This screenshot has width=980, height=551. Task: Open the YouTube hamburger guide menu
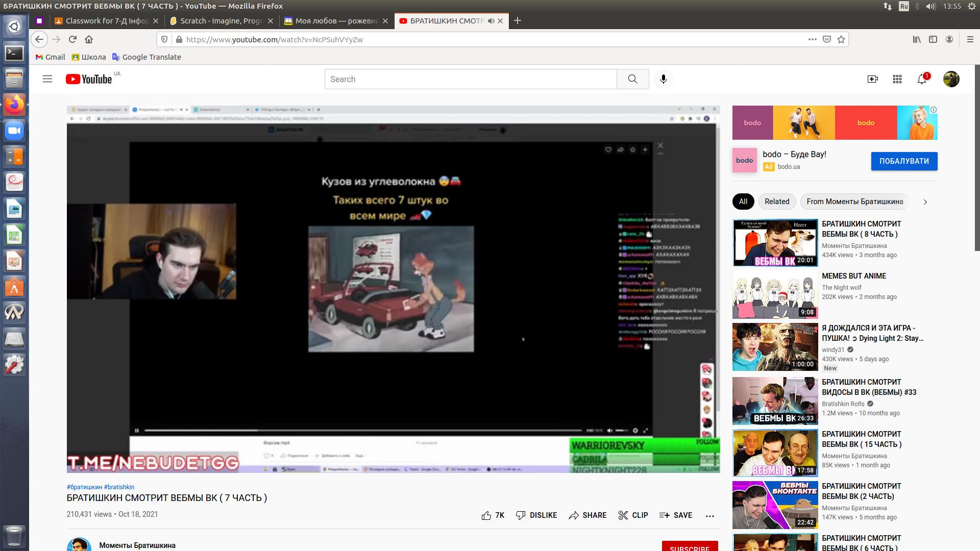tap(47, 79)
